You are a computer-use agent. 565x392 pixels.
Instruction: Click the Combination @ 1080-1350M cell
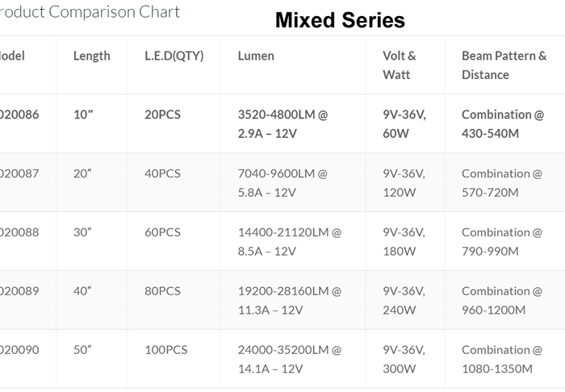pyautogui.click(x=501, y=359)
